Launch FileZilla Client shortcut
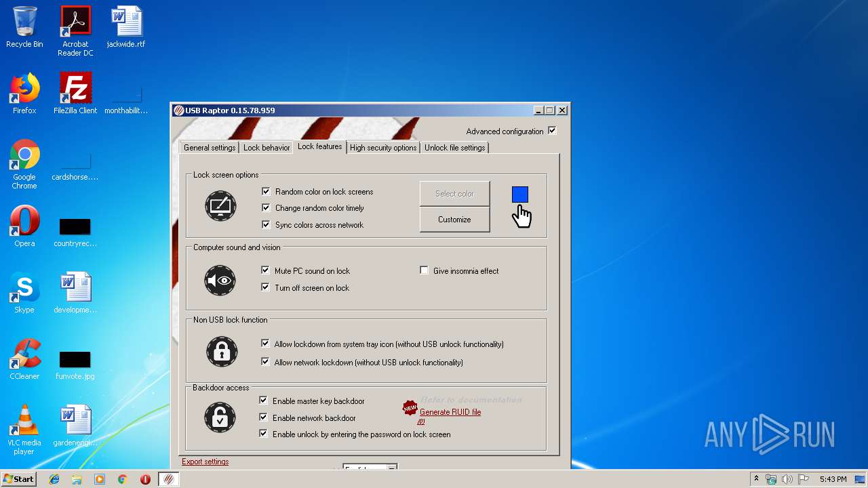The height and width of the screenshot is (488, 868). (x=75, y=94)
